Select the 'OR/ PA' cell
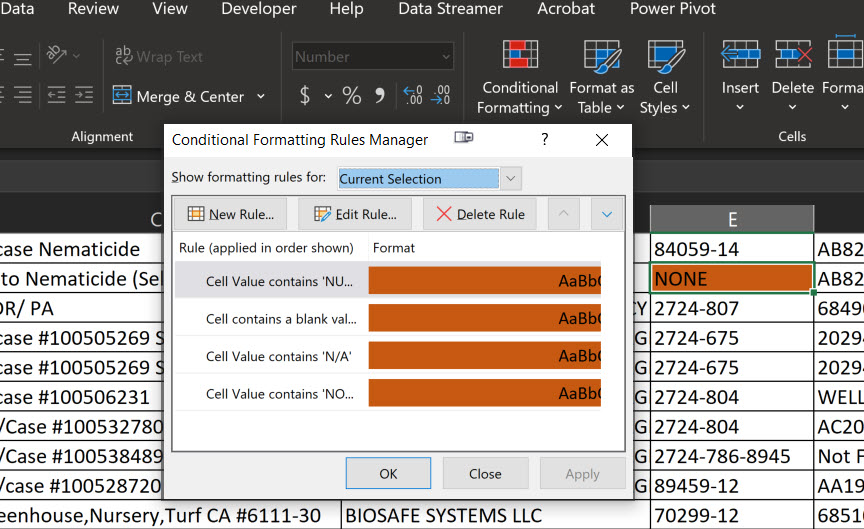 [82, 308]
